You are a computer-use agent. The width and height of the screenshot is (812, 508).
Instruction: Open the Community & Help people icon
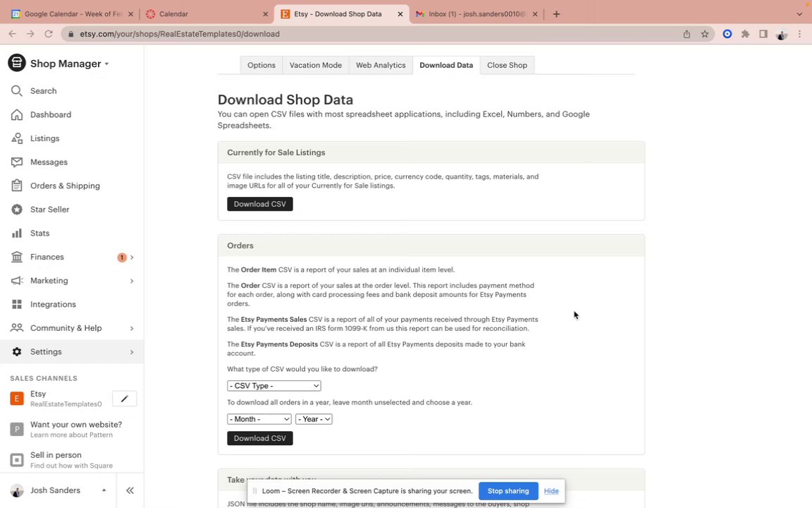coord(17,327)
